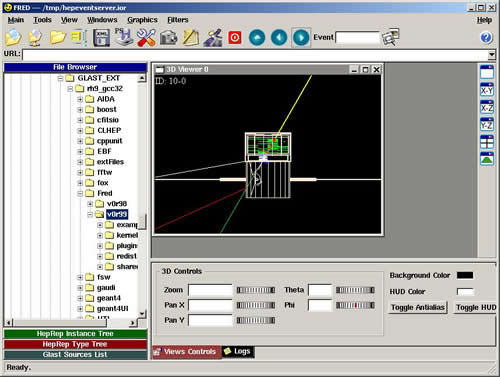Click the Event number input field

pos(358,37)
